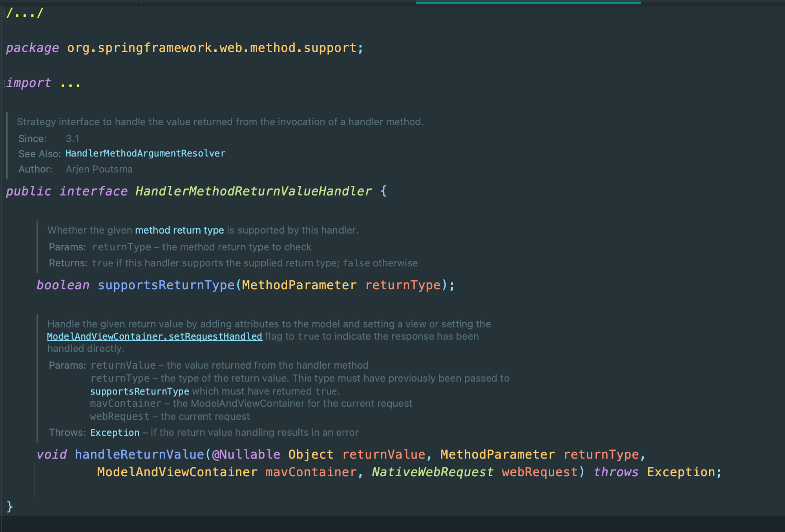The height and width of the screenshot is (532, 785).
Task: Click the supportsReturnType link in Params doc
Action: (x=139, y=391)
